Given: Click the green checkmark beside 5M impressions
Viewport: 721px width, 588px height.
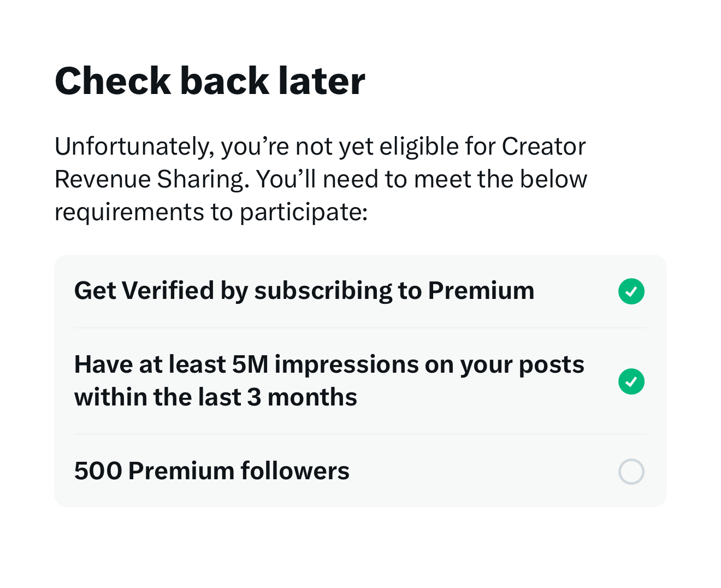Looking at the screenshot, I should pyautogui.click(x=631, y=381).
